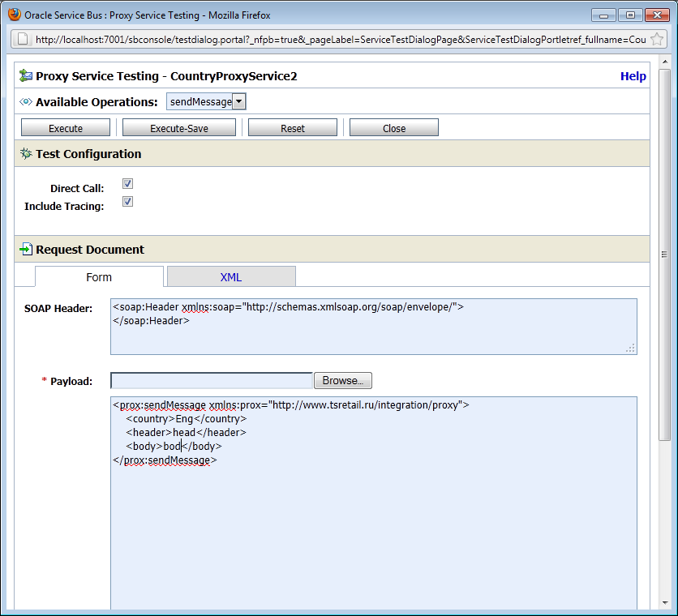Viewport: 678px width, 616px height.
Task: Click the Proxy Service Testing header icon
Action: pos(26,75)
